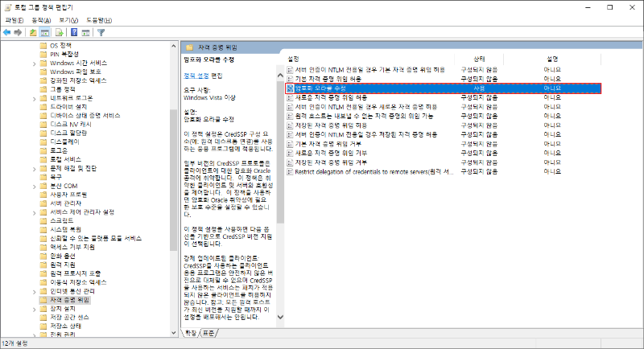Expand the 분산 COM tree node
This screenshot has height=349, width=644.
pos(35,187)
